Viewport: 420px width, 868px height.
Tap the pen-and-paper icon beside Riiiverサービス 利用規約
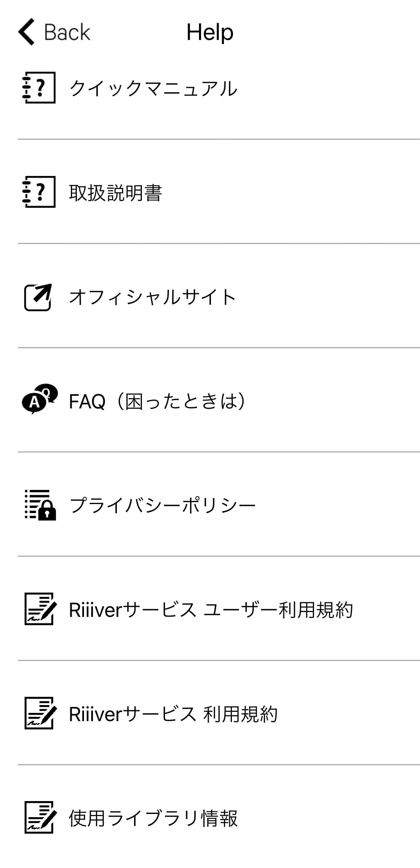click(40, 713)
